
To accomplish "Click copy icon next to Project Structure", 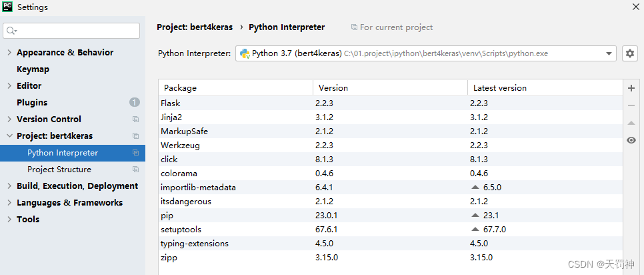I will point(135,170).
